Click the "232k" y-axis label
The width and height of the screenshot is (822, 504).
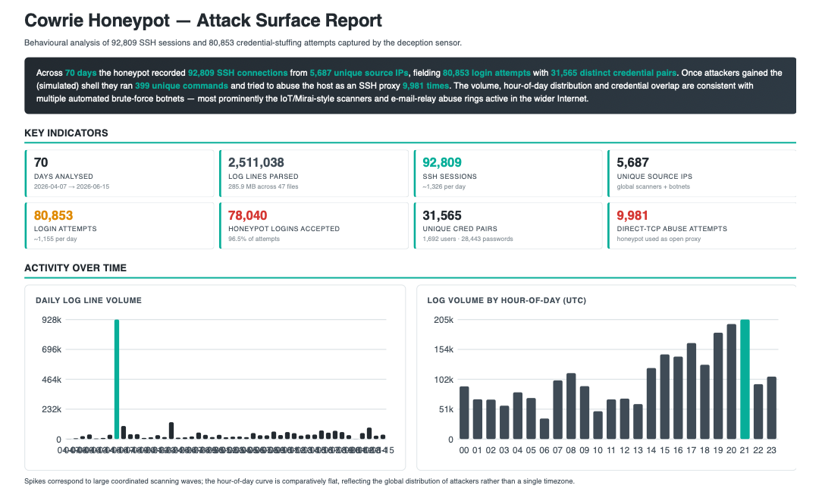pos(52,410)
